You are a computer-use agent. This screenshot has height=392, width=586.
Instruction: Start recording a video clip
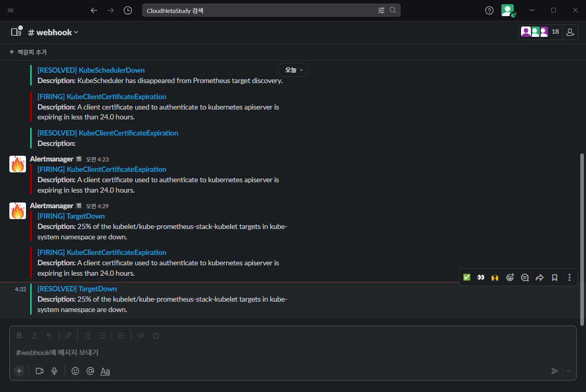pos(39,371)
